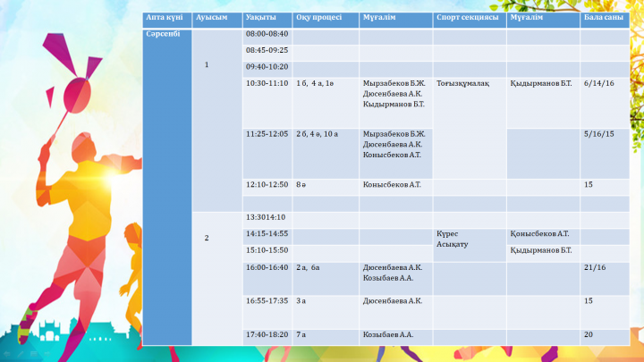Image resolution: width=644 pixels, height=362 pixels.
Task: Click the 17:40-18:20 time cell
Action: (x=267, y=337)
